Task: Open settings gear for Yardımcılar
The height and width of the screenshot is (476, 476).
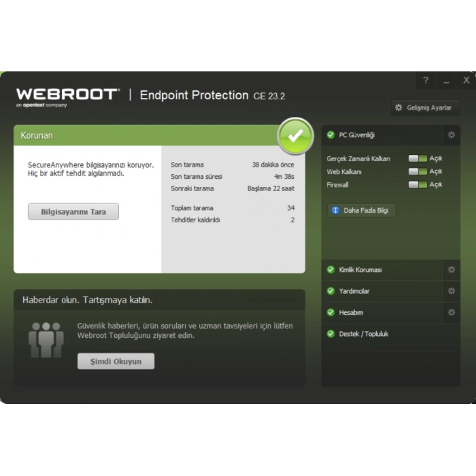Action: pos(452,291)
